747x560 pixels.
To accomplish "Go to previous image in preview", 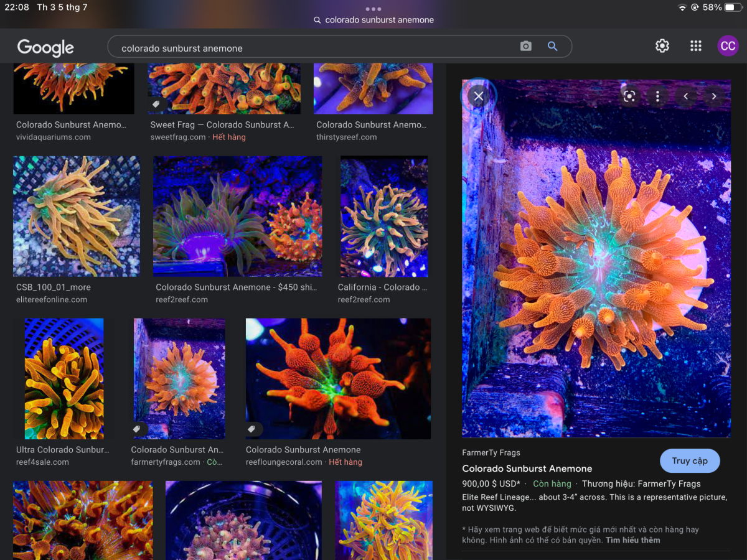I will coord(686,96).
